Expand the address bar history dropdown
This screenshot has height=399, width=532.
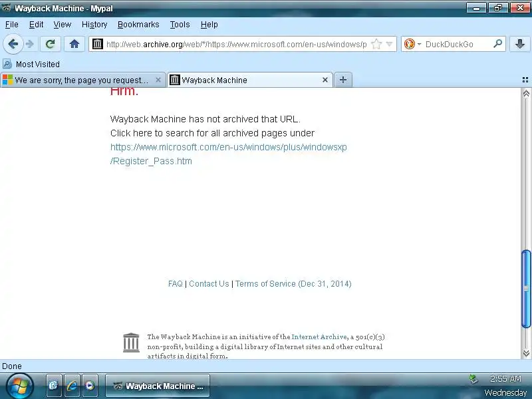click(x=390, y=44)
